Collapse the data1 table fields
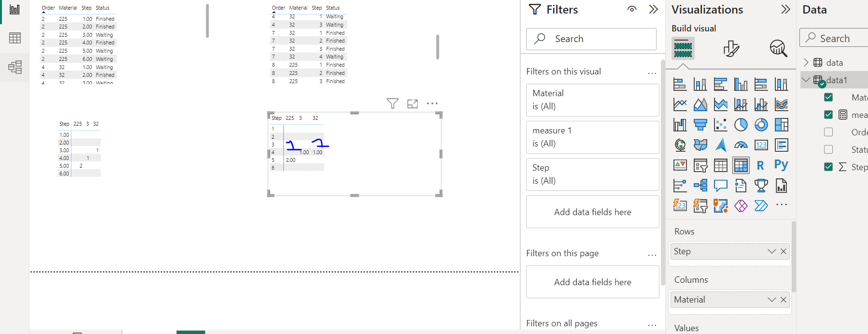Image resolution: width=868 pixels, height=334 pixels. pos(806,80)
